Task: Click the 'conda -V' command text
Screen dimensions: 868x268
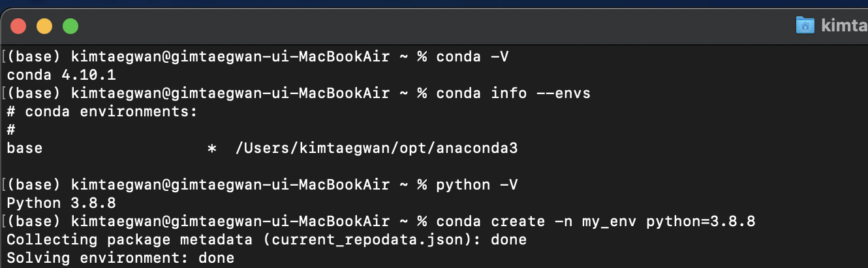Action: [473, 56]
